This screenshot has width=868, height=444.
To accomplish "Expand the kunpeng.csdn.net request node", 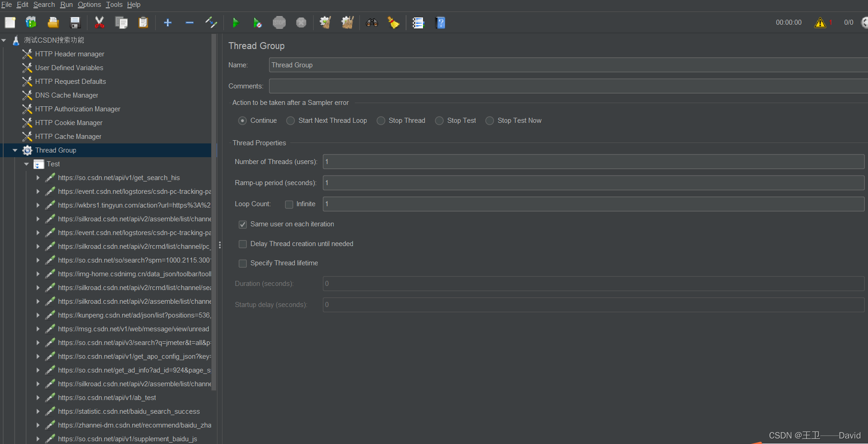I will tap(38, 315).
